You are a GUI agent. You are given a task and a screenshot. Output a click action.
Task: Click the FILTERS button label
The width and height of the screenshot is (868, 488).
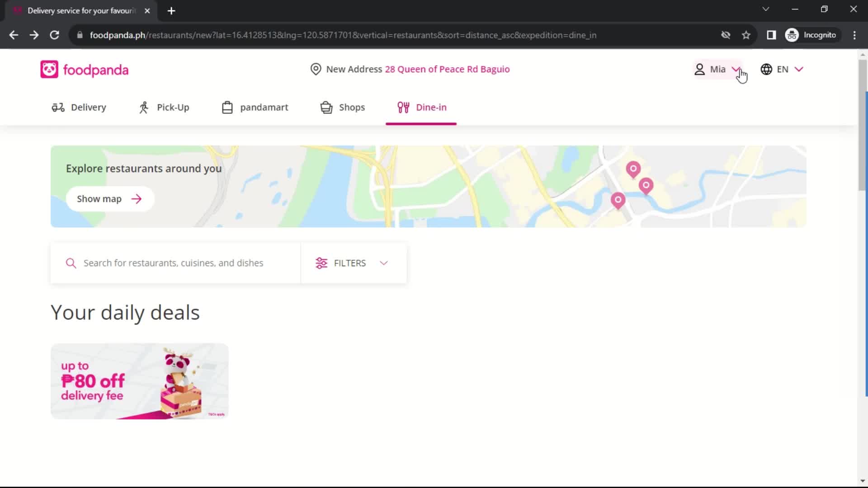[349, 263]
